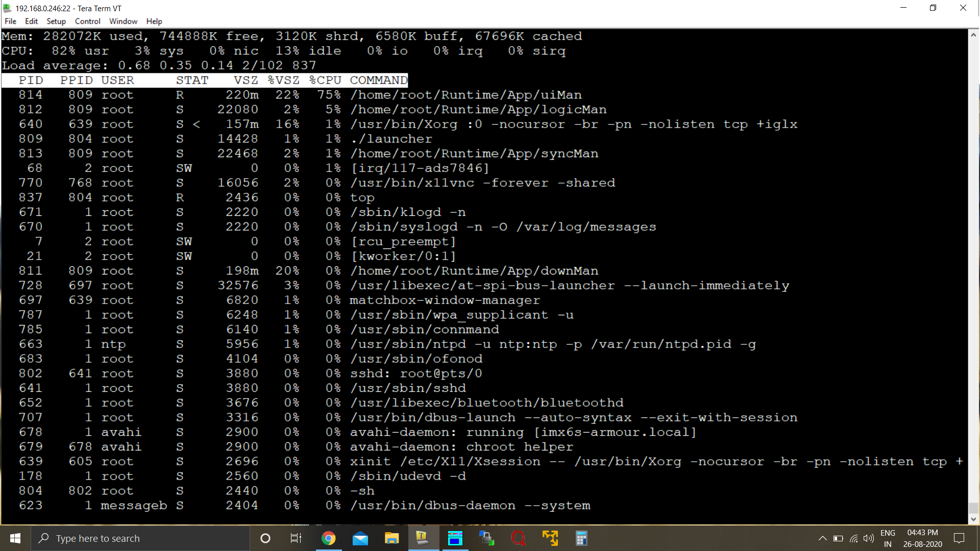Open the Control menu

(87, 21)
